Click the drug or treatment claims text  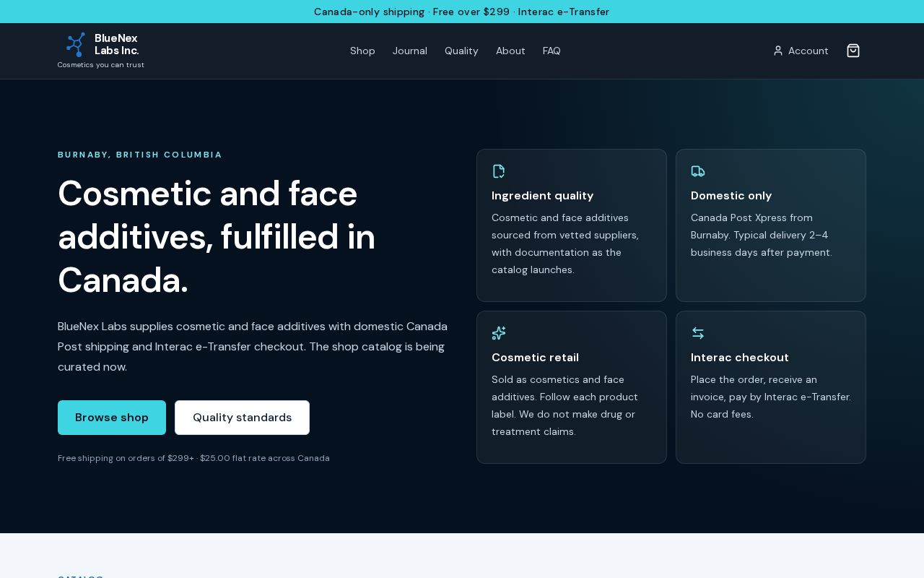pos(565,405)
